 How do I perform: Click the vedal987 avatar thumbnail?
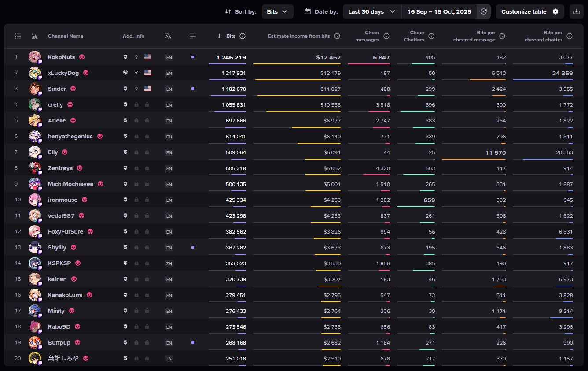point(35,215)
